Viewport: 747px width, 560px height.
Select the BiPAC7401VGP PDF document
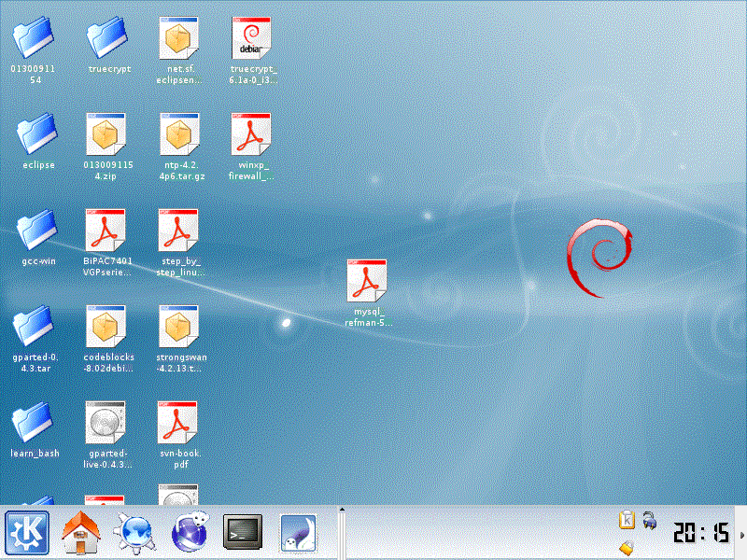(x=106, y=231)
